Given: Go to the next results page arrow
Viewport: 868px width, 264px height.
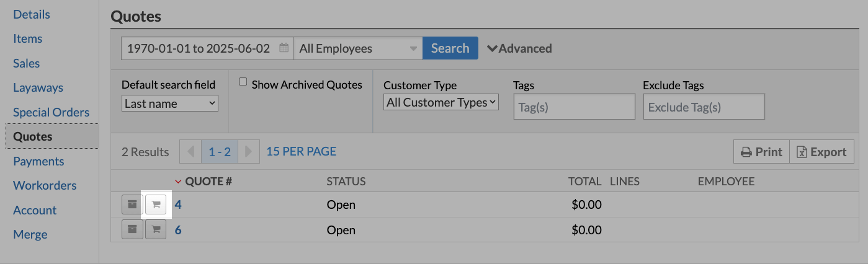Looking at the screenshot, I should point(248,152).
